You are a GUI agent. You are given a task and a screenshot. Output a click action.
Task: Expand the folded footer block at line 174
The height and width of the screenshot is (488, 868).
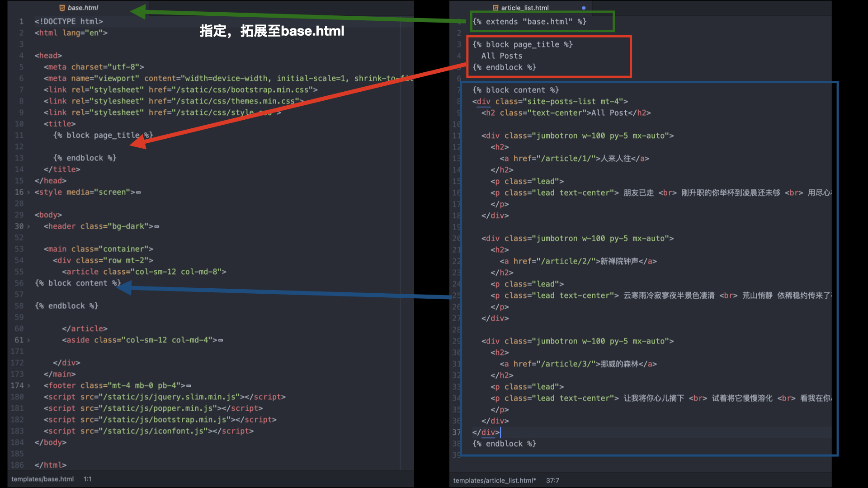(28, 386)
